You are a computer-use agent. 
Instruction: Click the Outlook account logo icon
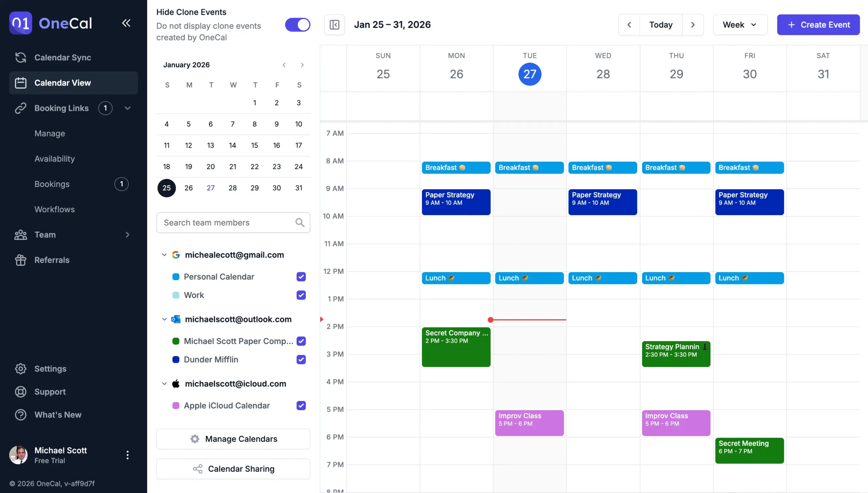pos(176,319)
